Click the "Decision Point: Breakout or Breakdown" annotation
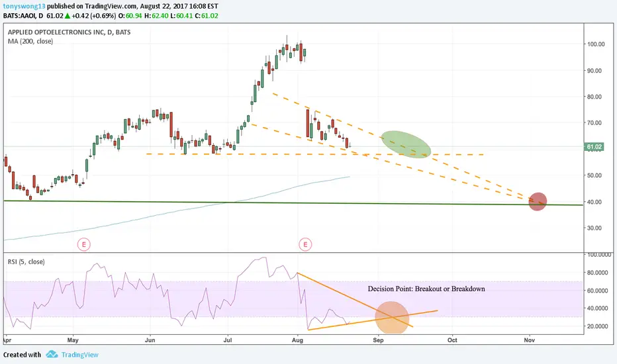Image resolution: width=617 pixels, height=364 pixels. (x=426, y=289)
